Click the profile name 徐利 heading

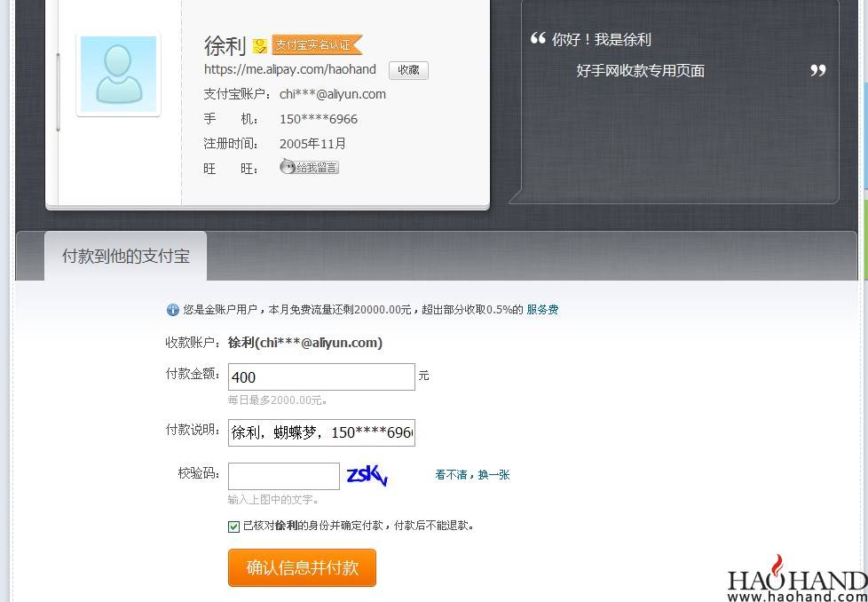(225, 46)
